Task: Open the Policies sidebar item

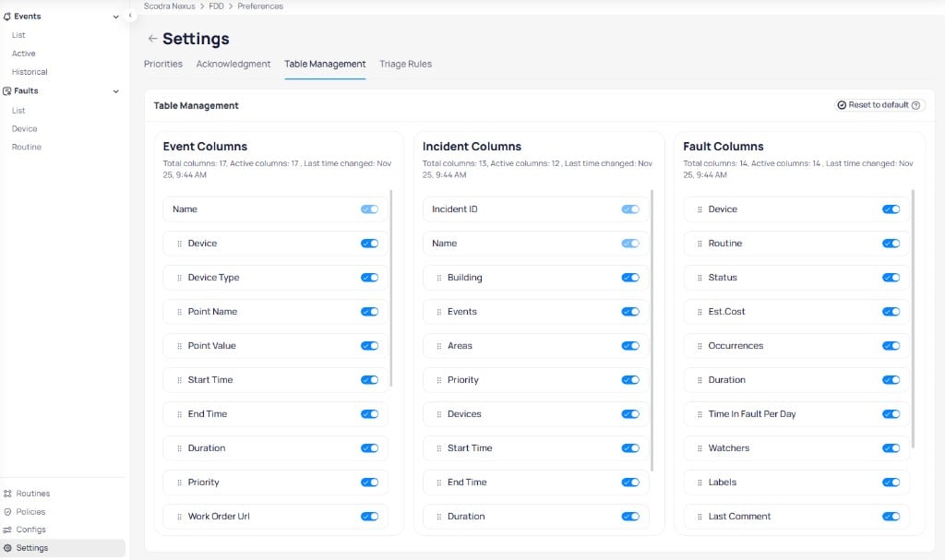Action: coord(30,512)
